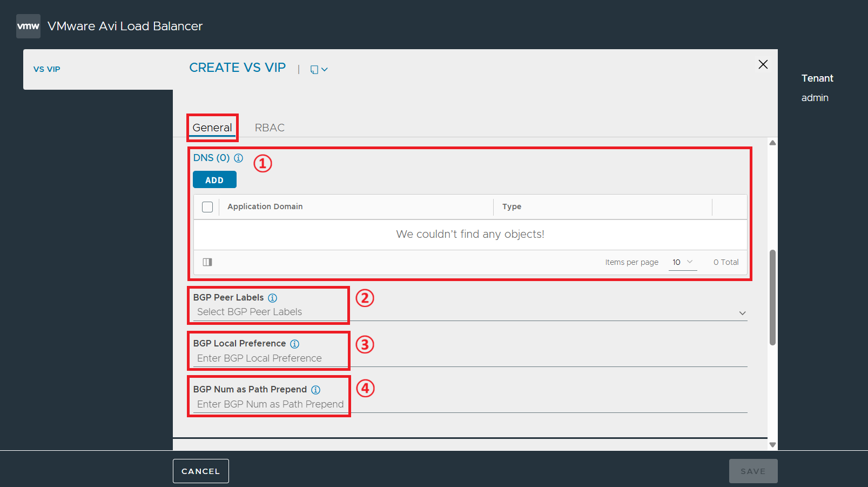The width and height of the screenshot is (868, 487).
Task: Show the BGP Local Preference info icon
Action: (294, 344)
